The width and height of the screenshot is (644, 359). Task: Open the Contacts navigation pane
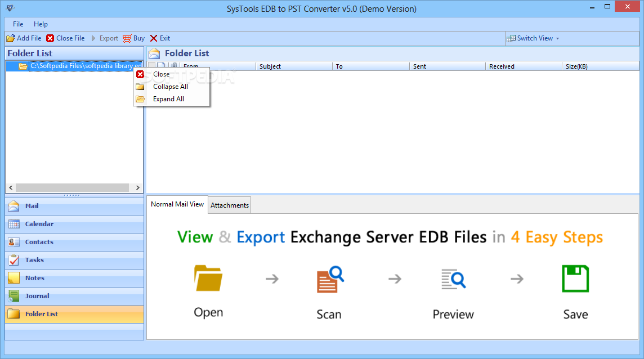[74, 243]
